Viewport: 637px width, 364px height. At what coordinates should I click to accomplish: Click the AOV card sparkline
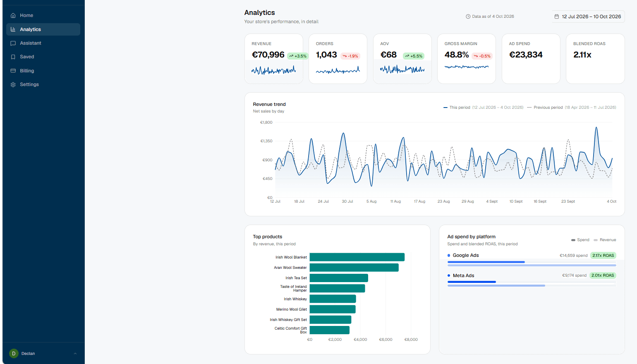pos(402,69)
